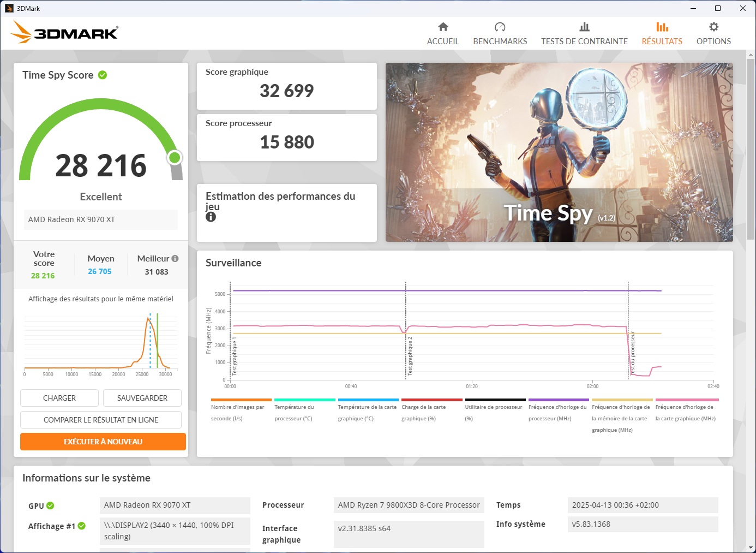
Task: Click the AMD Ryzen 7 9800X3D processor field
Action: 409,505
